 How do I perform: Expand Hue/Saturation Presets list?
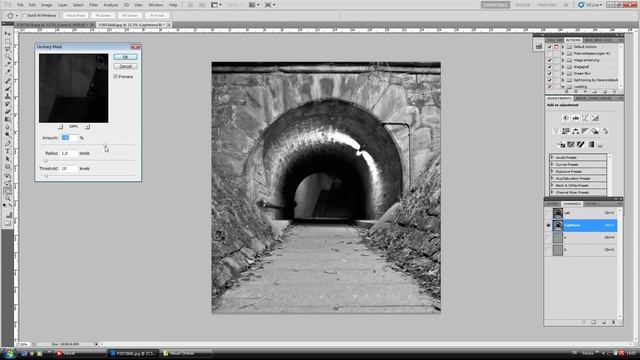point(552,178)
